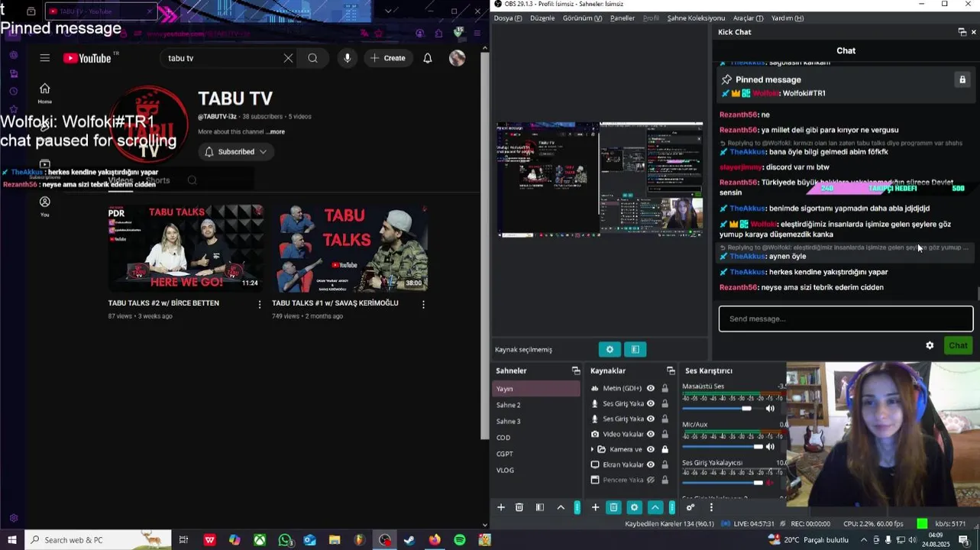The height and width of the screenshot is (550, 980).
Task: Float the Kick Chat dock panel
Action: (962, 32)
